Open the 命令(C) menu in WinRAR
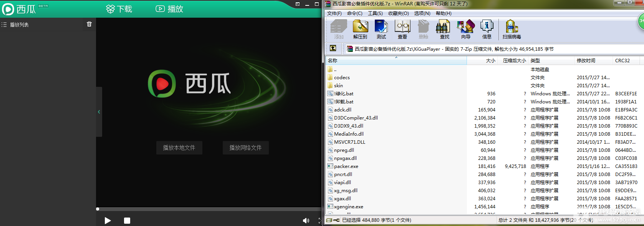The image size is (644, 226). (x=354, y=13)
